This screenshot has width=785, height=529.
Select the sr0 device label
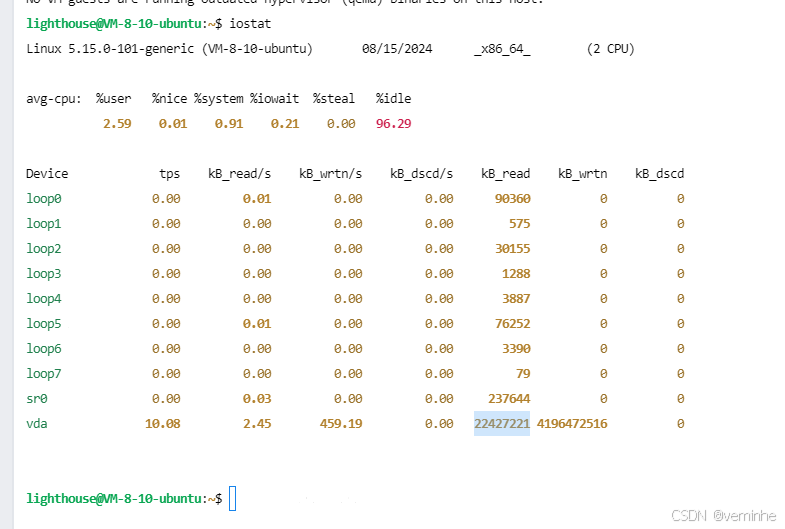pos(37,399)
